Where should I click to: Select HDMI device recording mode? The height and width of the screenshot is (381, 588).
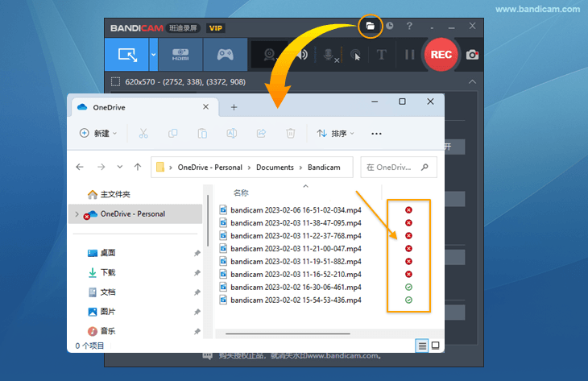pyautogui.click(x=180, y=55)
